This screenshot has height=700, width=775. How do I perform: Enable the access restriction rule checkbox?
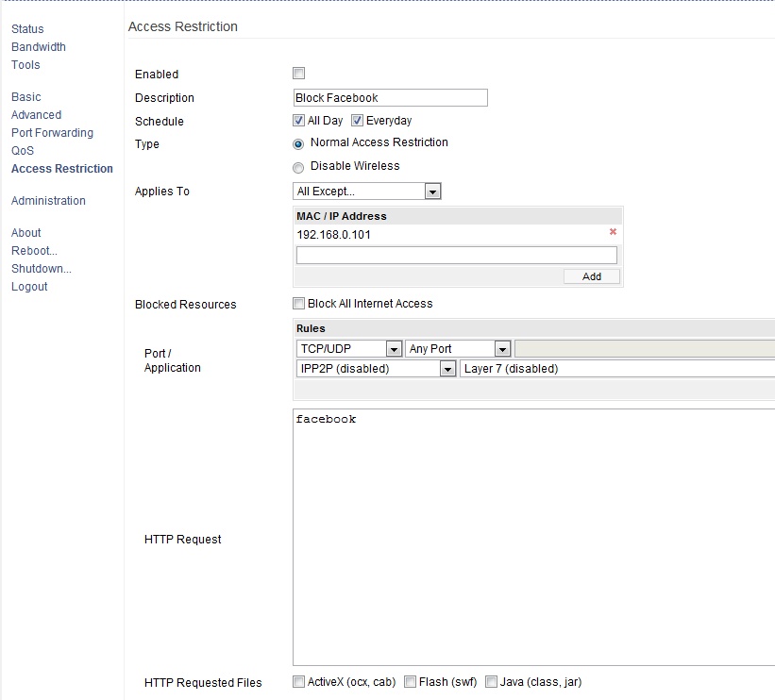pyautogui.click(x=299, y=74)
